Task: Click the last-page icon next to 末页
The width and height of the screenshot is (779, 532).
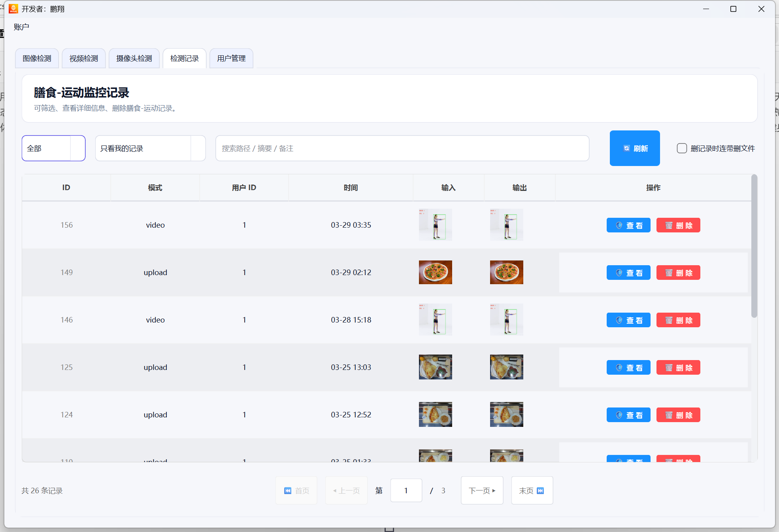Action: coord(540,490)
